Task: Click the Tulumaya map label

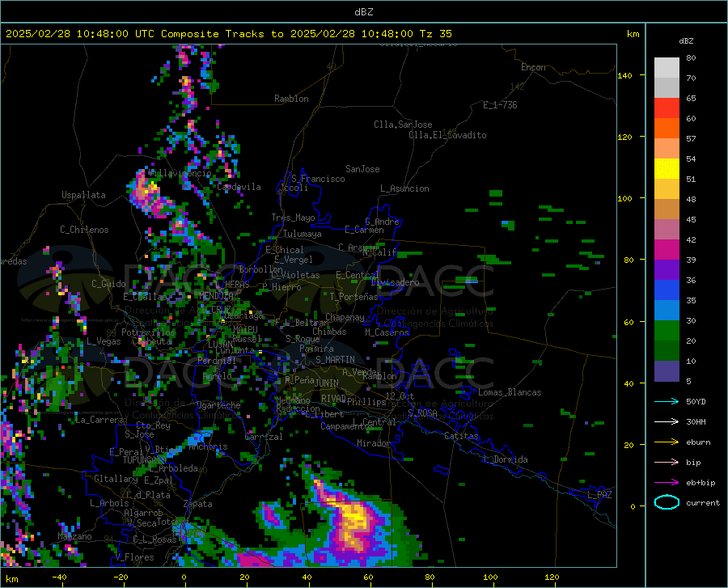Action: tap(303, 234)
